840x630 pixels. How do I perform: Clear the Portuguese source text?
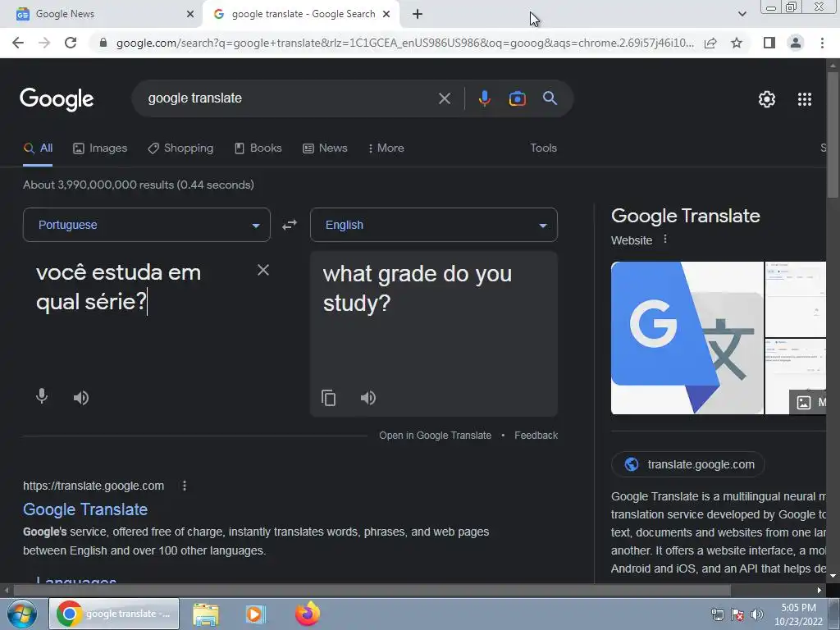pos(263,270)
